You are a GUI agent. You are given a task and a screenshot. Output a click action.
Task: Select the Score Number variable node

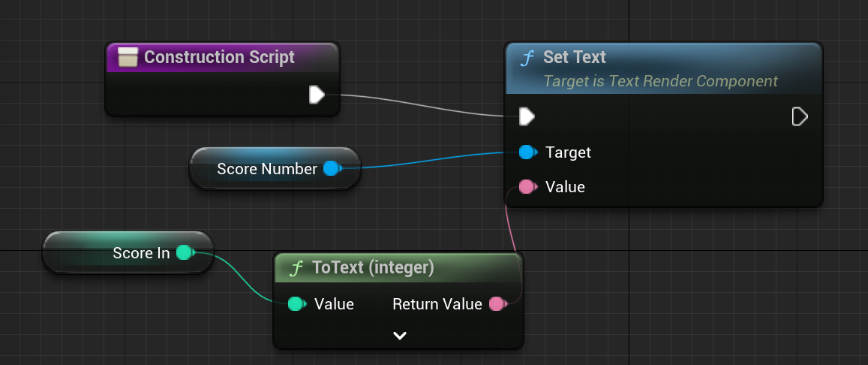point(266,169)
